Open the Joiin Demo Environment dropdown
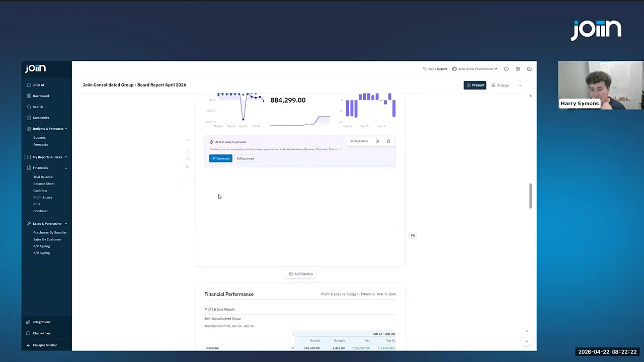The width and height of the screenshot is (644, 362). pyautogui.click(x=474, y=69)
